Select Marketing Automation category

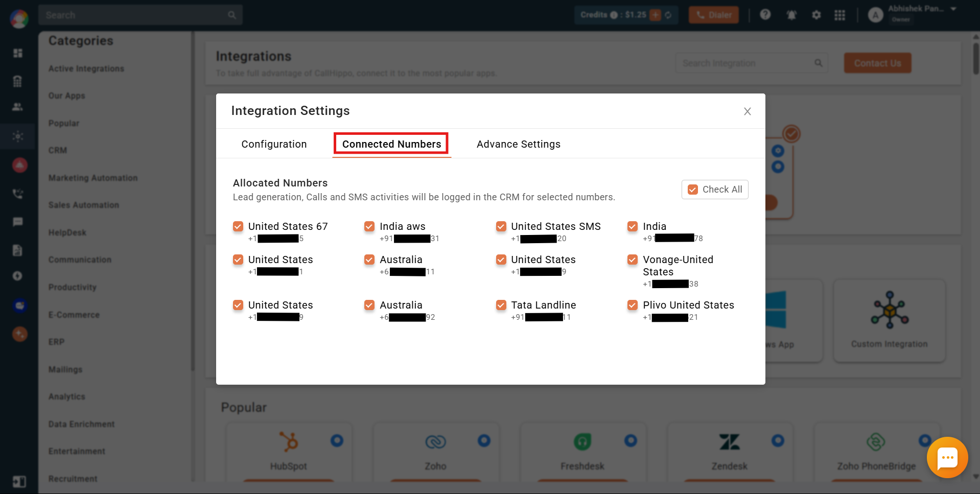(x=93, y=178)
